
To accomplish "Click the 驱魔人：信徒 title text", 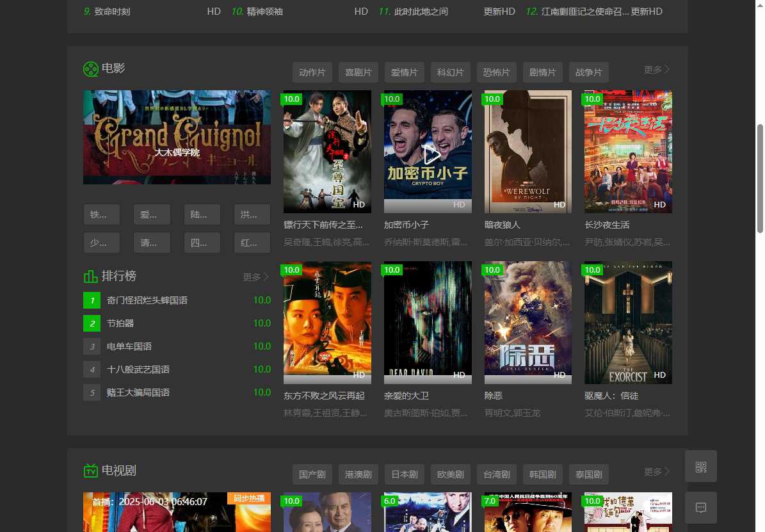I will (612, 396).
